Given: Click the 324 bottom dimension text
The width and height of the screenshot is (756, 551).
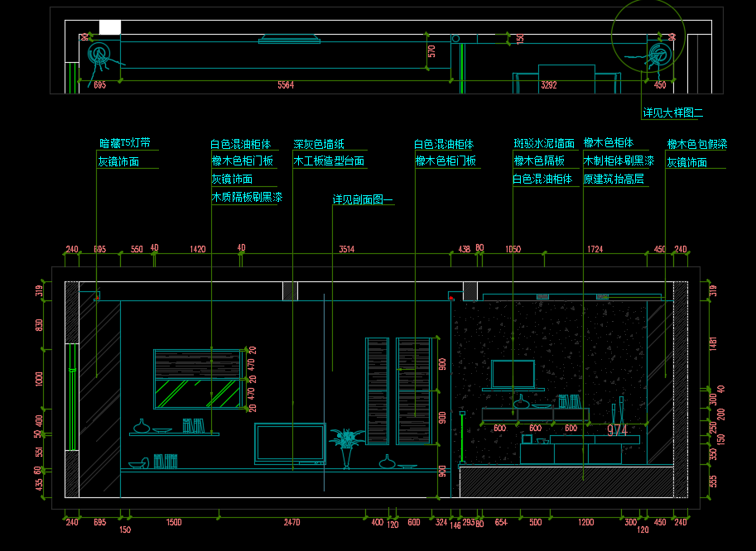Looking at the screenshot, I should point(441,522).
